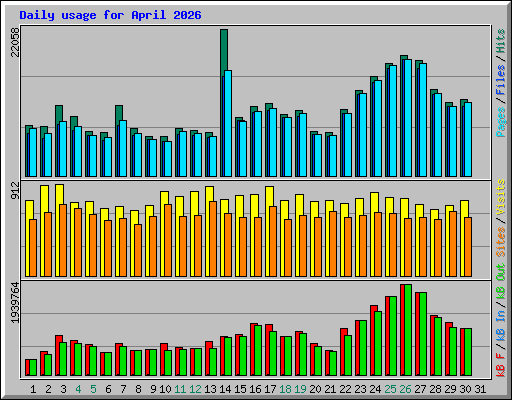The height and width of the screenshot is (400, 512).
Task: Click day label 13 on the x-axis
Action: [x=210, y=389]
